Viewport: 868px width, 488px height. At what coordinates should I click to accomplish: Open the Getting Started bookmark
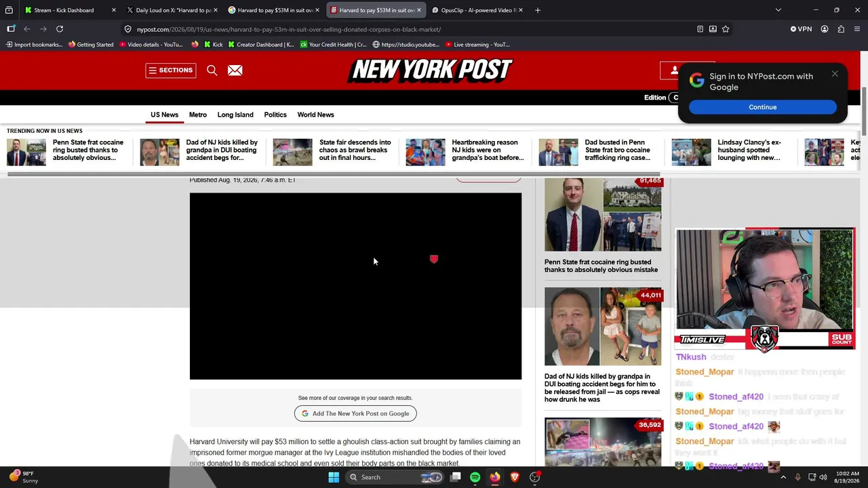(91, 45)
